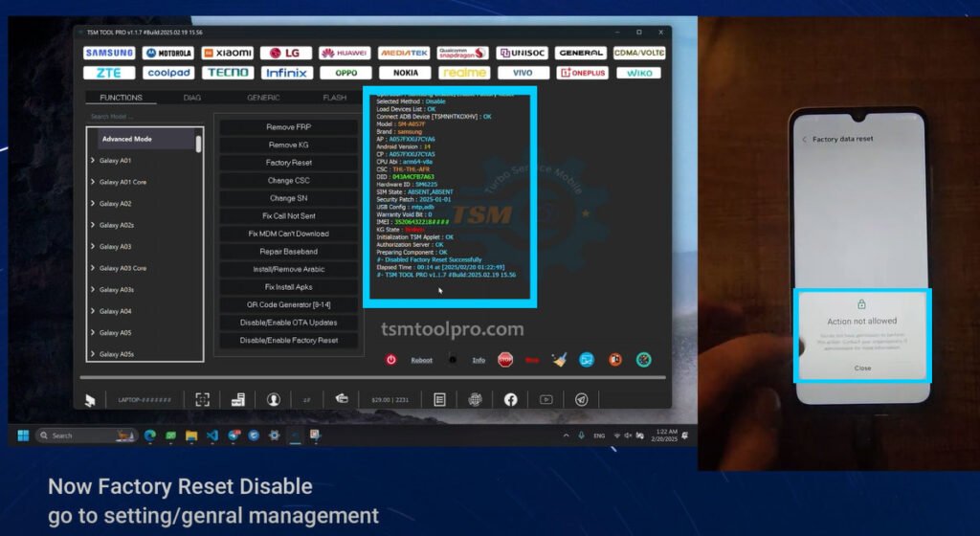The width and height of the screenshot is (980, 536).
Task: Select the OnePlus brand logo
Action: point(583,73)
